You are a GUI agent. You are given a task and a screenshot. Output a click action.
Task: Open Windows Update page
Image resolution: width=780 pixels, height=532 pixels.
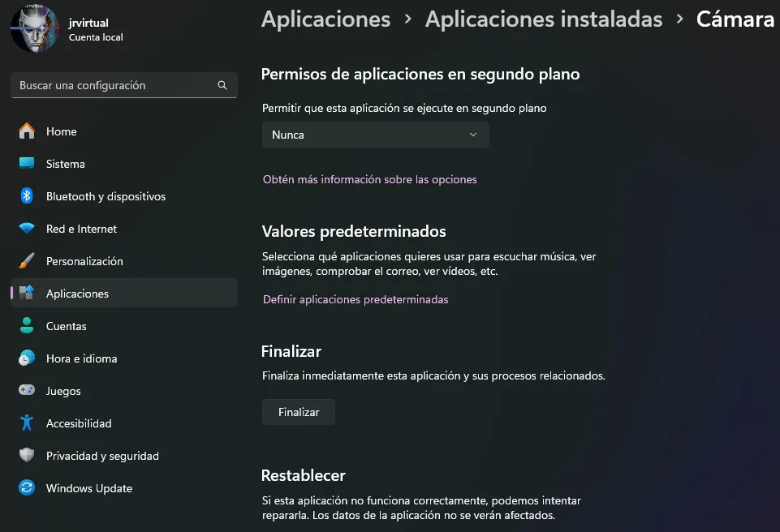124,487
